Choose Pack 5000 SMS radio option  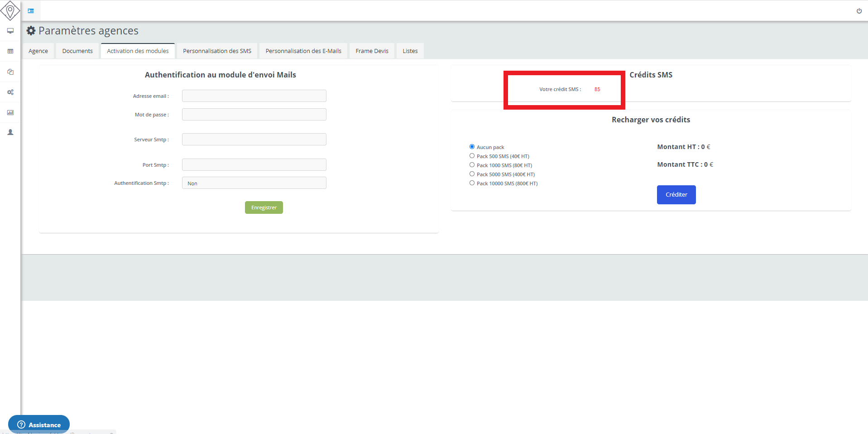click(x=472, y=174)
